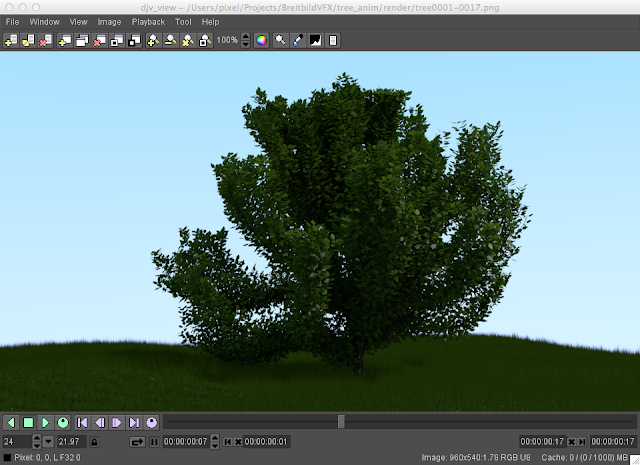Toggle the in/out points pause-style button
Viewport: 640px width, 465px height.
pos(154,442)
